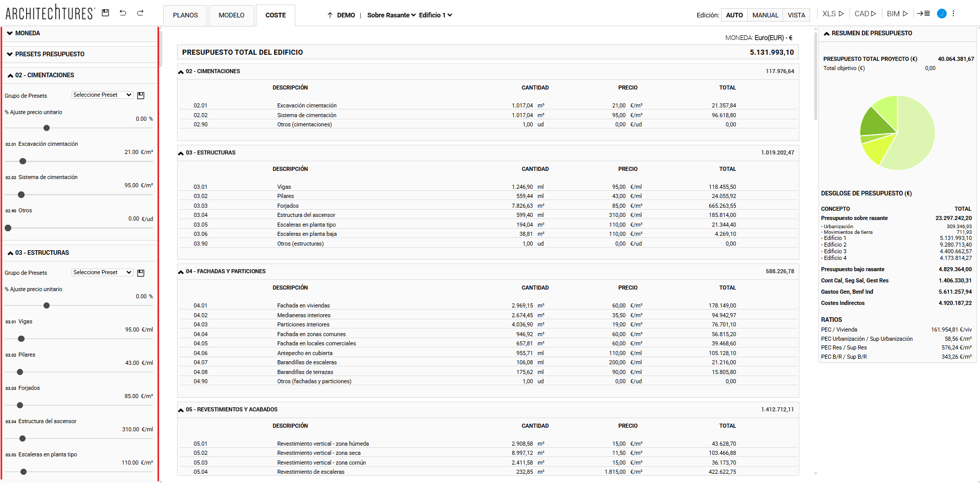Open the Sobre Rasante dropdown
Image resolution: width=980 pixels, height=483 pixels.
[x=391, y=15]
